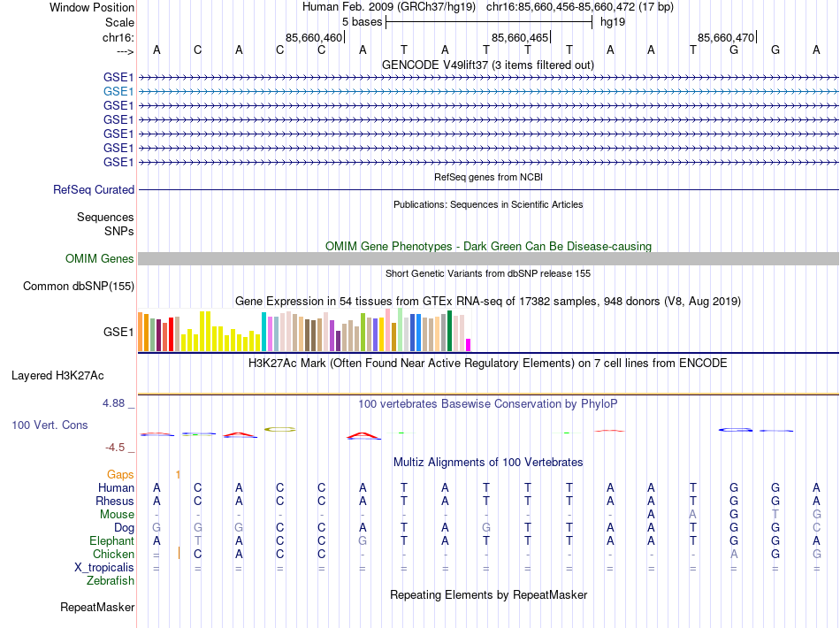
Task: Select the light-blue highlighted GSE1 transcript label
Action: [x=118, y=92]
